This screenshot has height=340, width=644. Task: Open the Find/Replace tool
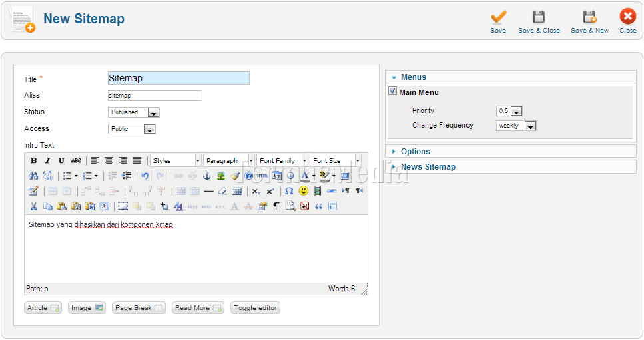tap(48, 176)
